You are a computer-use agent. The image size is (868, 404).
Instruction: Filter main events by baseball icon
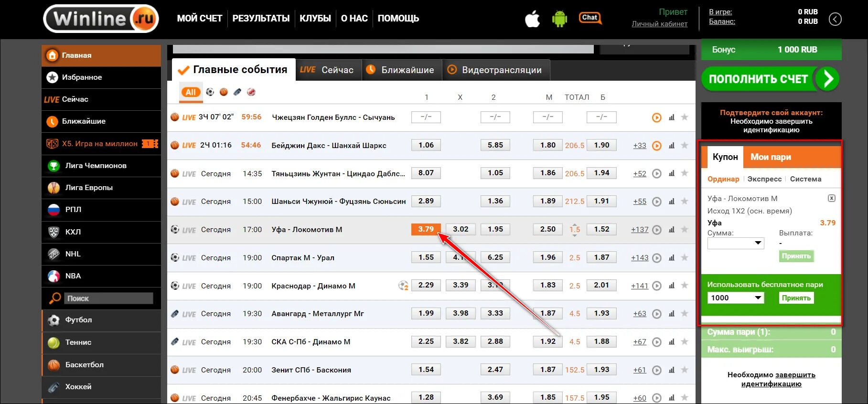click(251, 92)
